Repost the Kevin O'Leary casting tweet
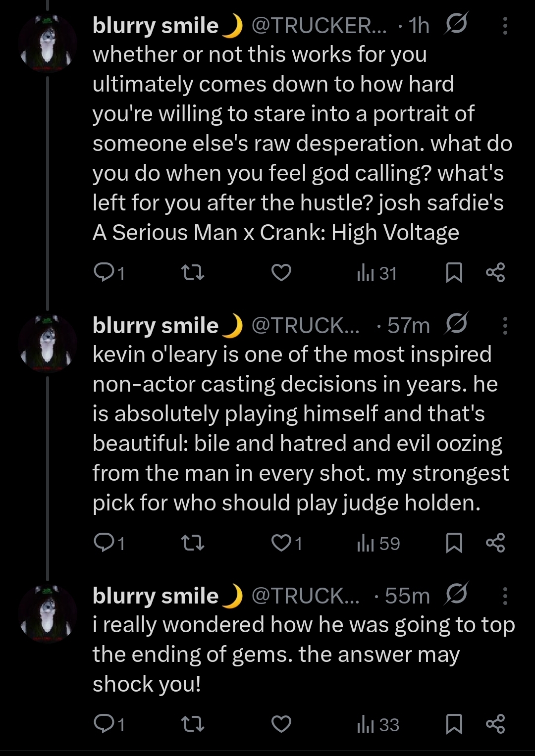Image resolution: width=535 pixels, height=756 pixels. (x=192, y=543)
